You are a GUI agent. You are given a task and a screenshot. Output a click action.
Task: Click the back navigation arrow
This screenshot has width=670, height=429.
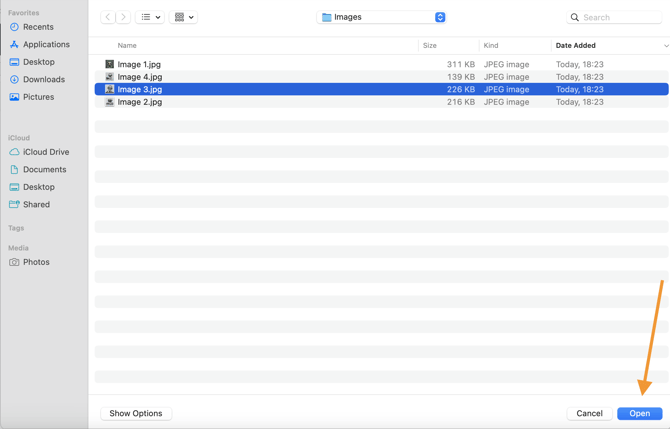click(x=108, y=17)
